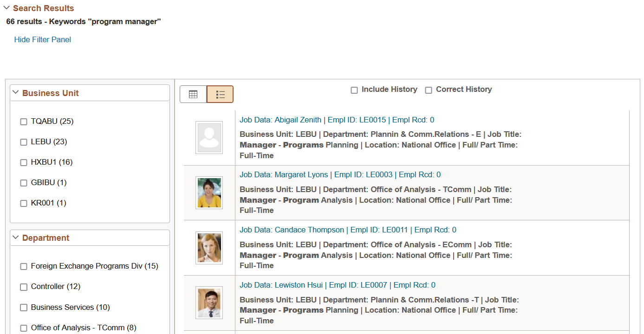This screenshot has width=644, height=334.
Task: Filter by HXBU1 business unit
Action: click(24, 162)
